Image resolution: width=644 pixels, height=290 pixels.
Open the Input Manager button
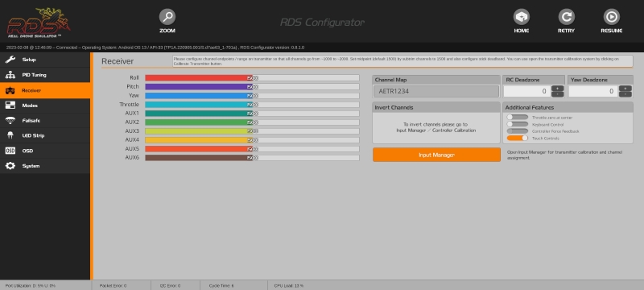(x=436, y=155)
